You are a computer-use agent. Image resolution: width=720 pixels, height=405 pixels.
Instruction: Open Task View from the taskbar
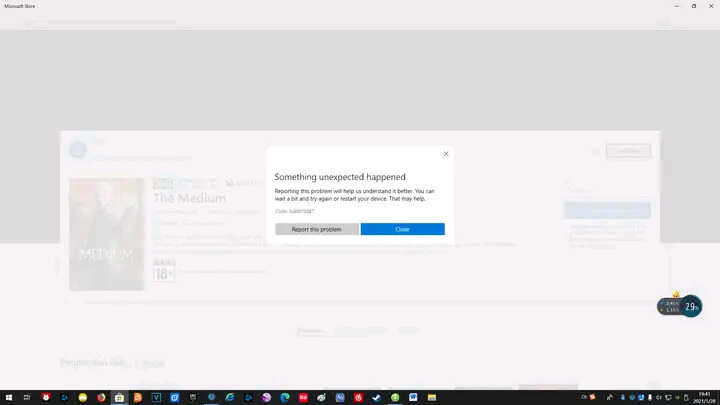click(27, 397)
